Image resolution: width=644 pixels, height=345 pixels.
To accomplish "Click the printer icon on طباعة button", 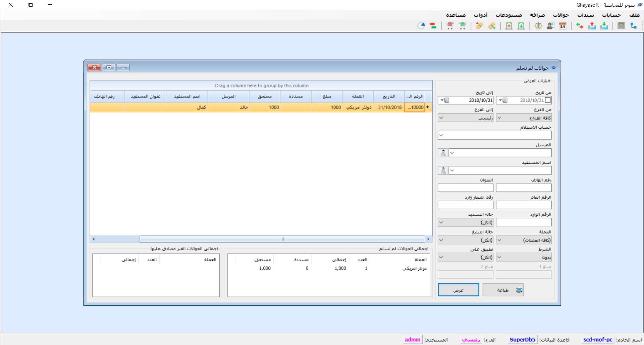I will pos(519,290).
